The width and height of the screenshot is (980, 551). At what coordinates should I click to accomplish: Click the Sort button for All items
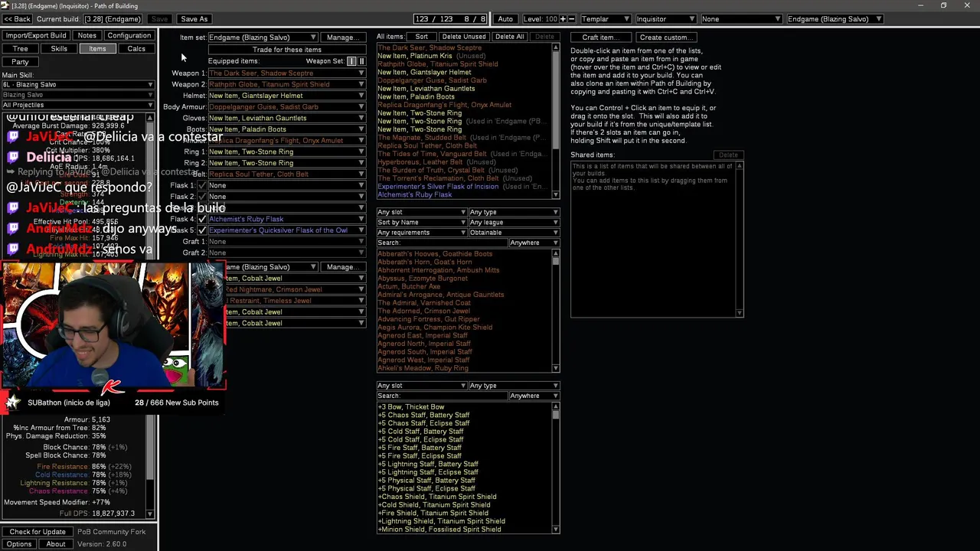(x=422, y=37)
